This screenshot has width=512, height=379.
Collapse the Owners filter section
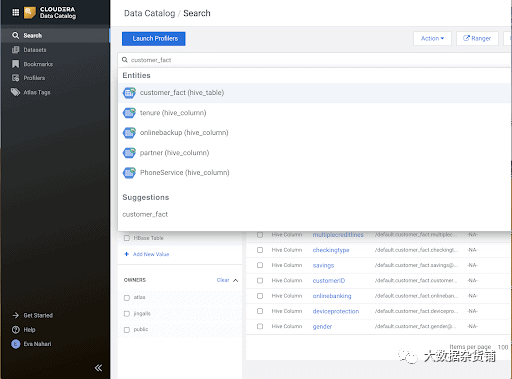(x=235, y=280)
